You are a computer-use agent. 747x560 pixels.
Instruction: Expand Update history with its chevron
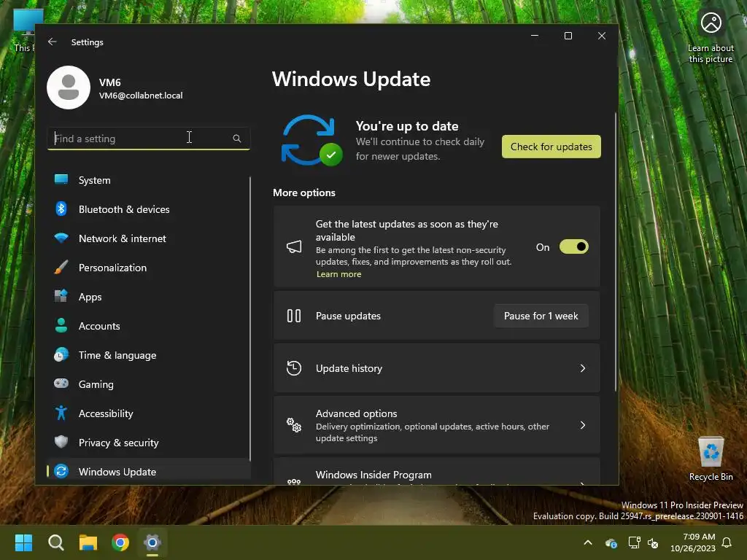pos(583,368)
